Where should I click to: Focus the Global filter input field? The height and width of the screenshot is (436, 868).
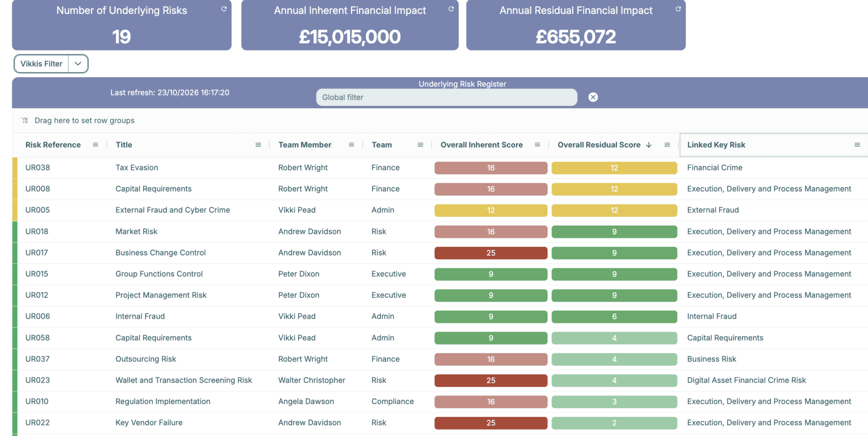pos(447,97)
